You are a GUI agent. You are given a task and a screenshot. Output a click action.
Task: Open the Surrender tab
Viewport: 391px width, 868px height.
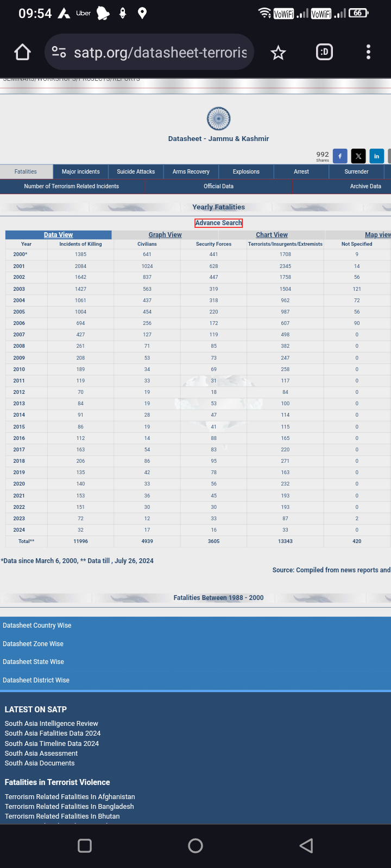pos(356,171)
